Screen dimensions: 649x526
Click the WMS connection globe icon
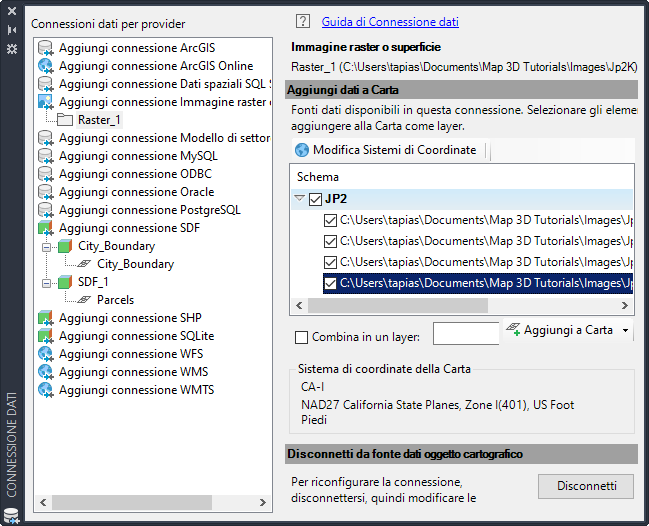click(45, 372)
